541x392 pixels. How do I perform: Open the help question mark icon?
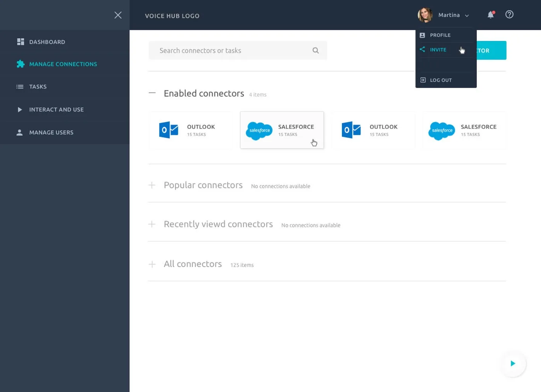tap(509, 14)
